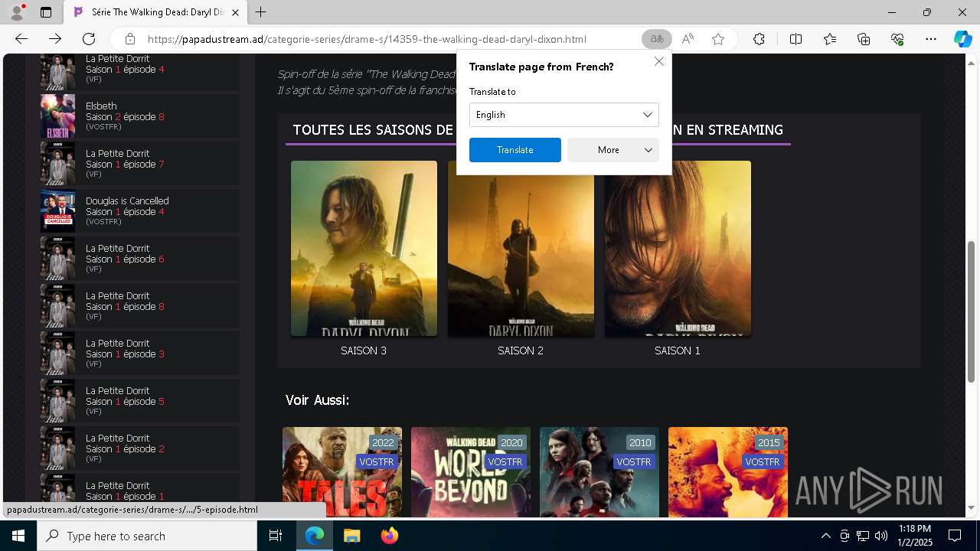
Task: Open La Petite Dorrit Saison 1 épisode 5
Action: 139,400
